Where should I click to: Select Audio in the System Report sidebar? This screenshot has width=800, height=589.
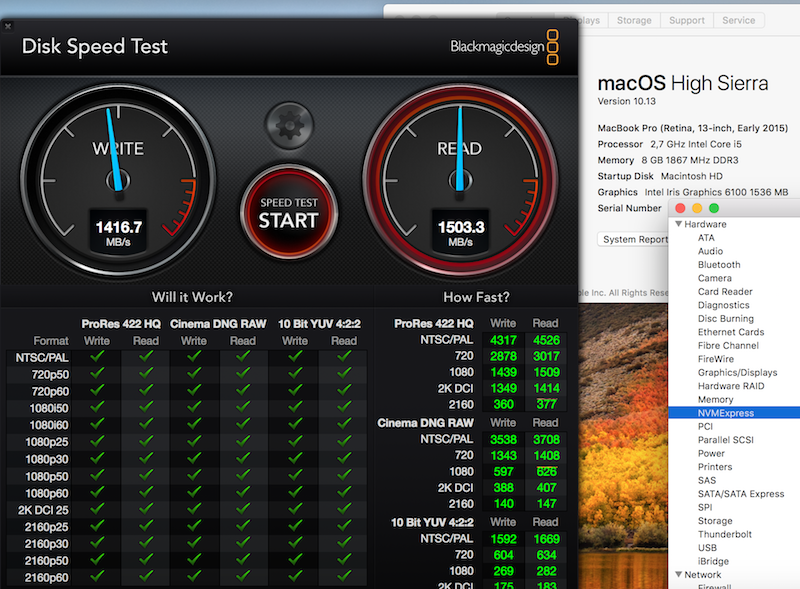tap(710, 251)
